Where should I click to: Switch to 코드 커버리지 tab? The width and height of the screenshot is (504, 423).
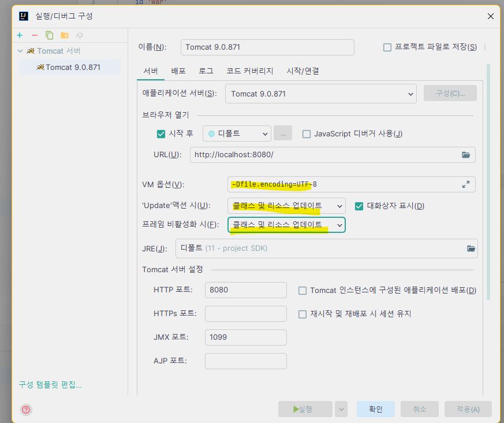(x=249, y=71)
